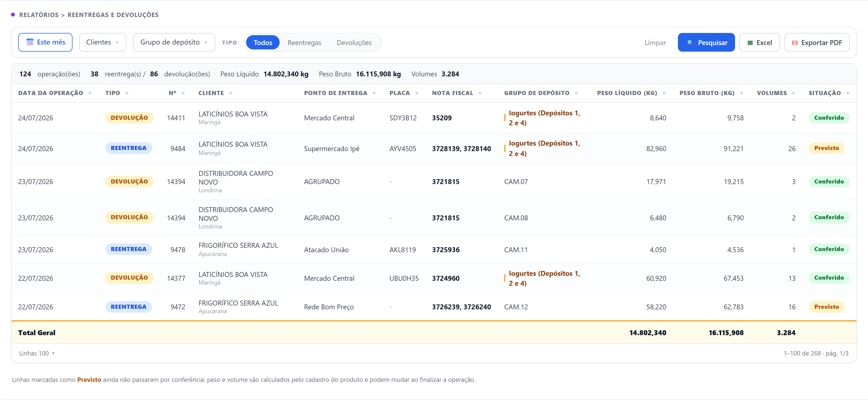Viewport: 868px width, 400px height.
Task: Open the Ponto de Entrega column arrow
Action: point(374,93)
